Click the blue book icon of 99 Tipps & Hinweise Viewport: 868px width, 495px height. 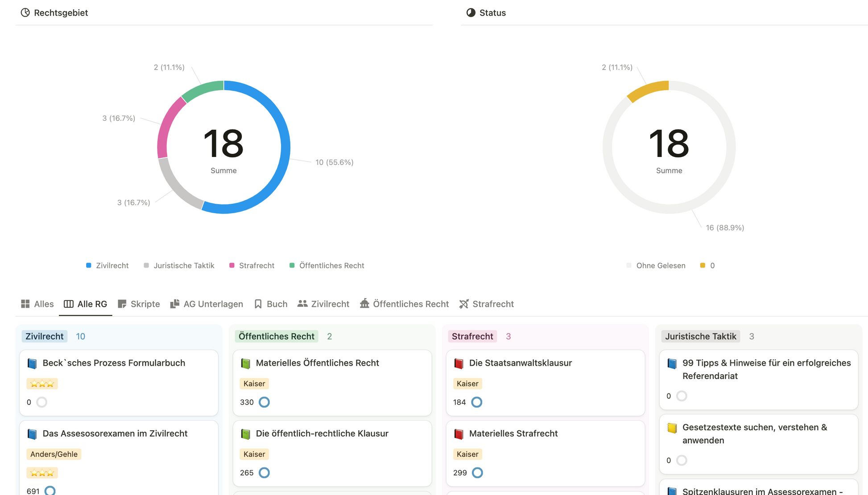pyautogui.click(x=672, y=363)
